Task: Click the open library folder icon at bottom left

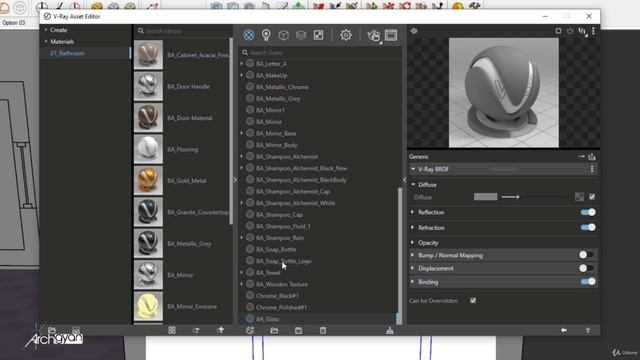Action: 52,330
